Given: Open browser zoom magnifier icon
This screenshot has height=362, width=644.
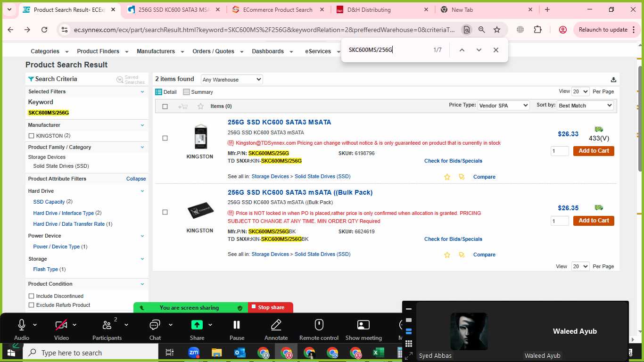Looking at the screenshot, I should point(481,30).
